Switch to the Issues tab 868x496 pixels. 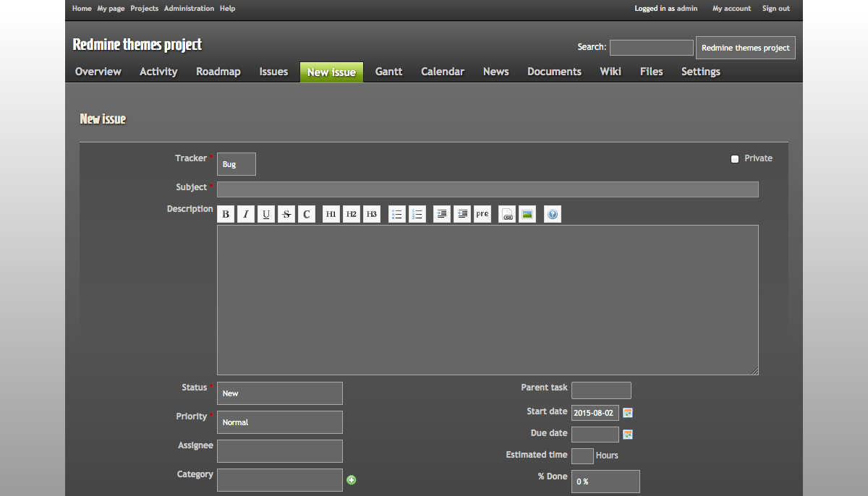(x=274, y=72)
